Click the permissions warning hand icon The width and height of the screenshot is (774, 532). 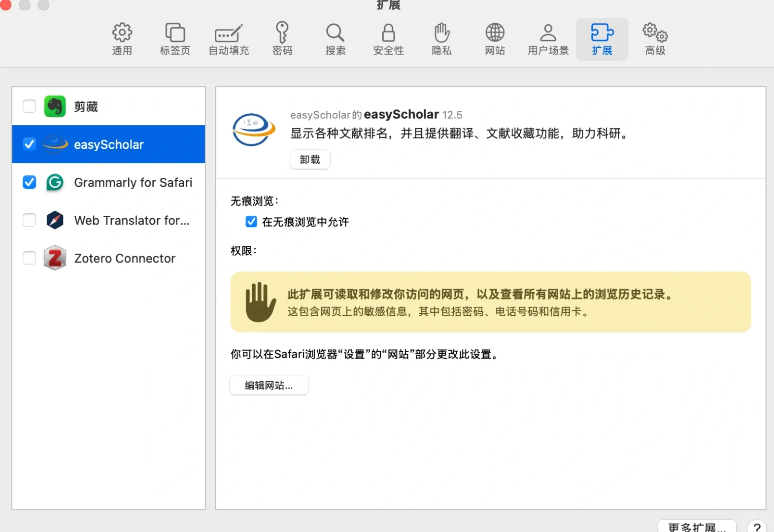(x=261, y=302)
